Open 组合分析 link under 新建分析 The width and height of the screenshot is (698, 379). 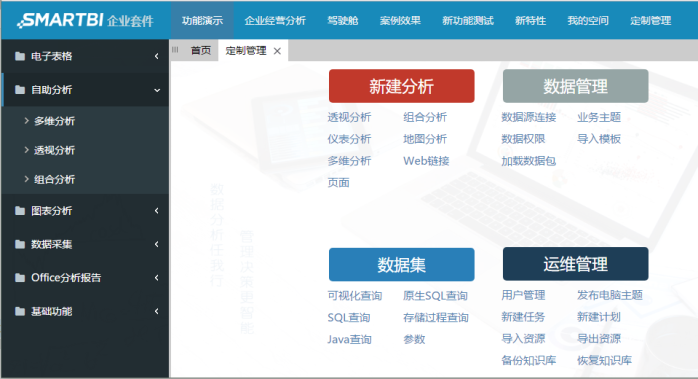425,117
